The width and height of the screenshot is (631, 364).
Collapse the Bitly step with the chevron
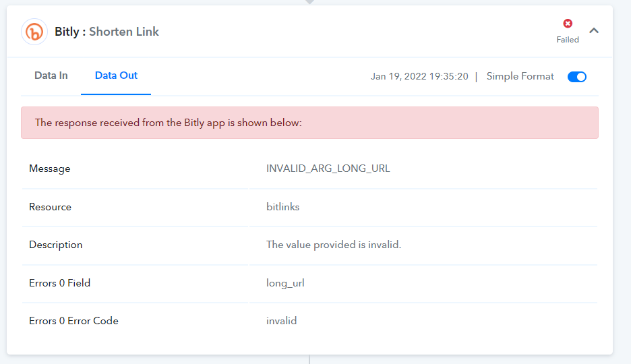coord(593,30)
